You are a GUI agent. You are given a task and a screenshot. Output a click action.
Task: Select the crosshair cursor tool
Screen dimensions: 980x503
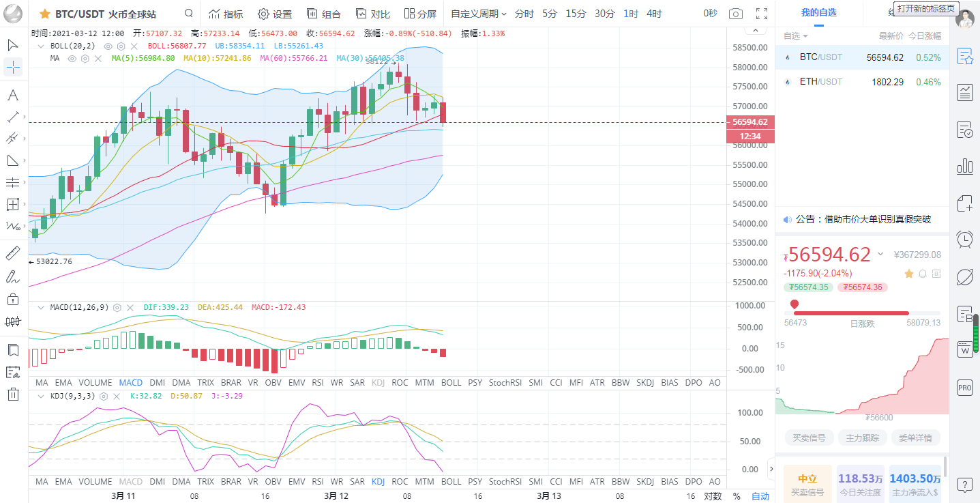(13, 67)
